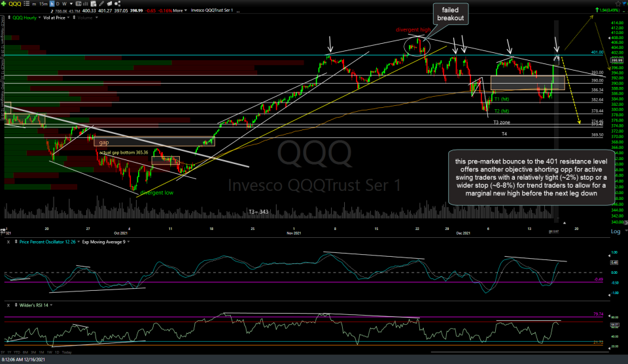The image size is (628, 364).
Task: Open the Volume study dropdown
Action: pyautogui.click(x=97, y=18)
